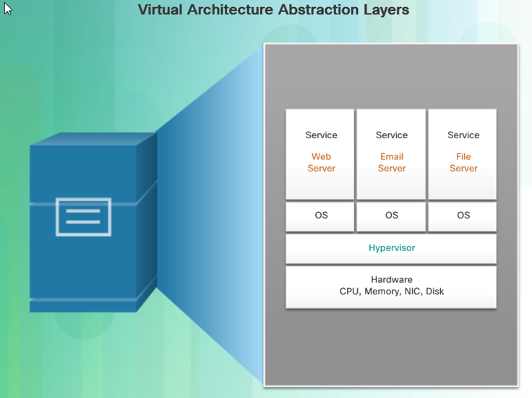The height and width of the screenshot is (398, 532).
Task: Click the blue server cube icon
Action: pyautogui.click(x=93, y=222)
